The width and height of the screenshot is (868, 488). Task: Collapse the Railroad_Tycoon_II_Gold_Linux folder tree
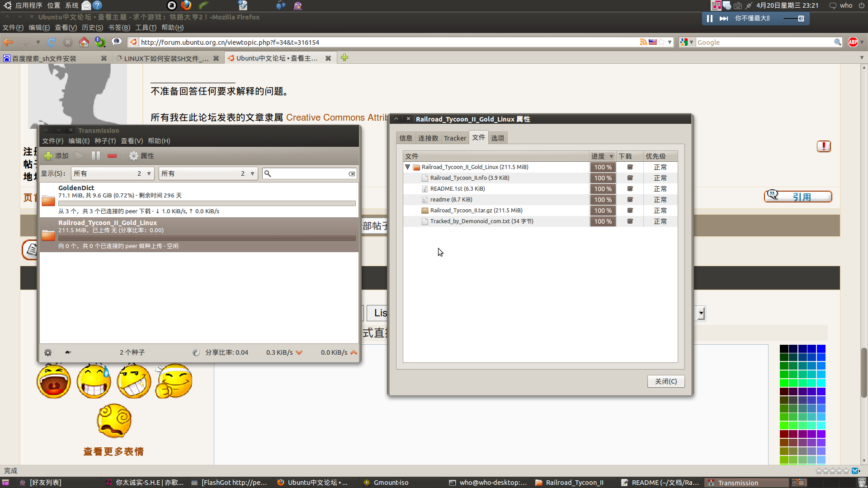tap(408, 167)
